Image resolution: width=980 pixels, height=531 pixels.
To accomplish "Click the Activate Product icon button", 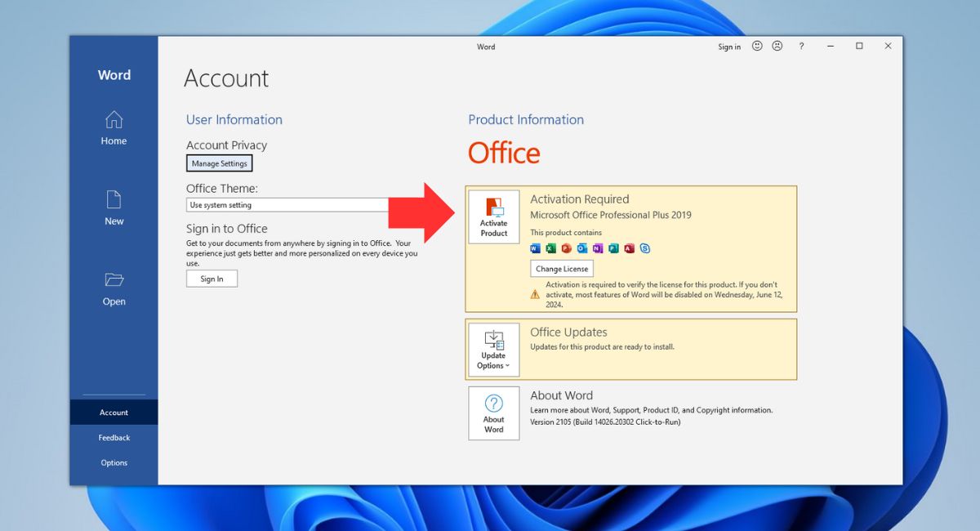I will pyautogui.click(x=493, y=217).
